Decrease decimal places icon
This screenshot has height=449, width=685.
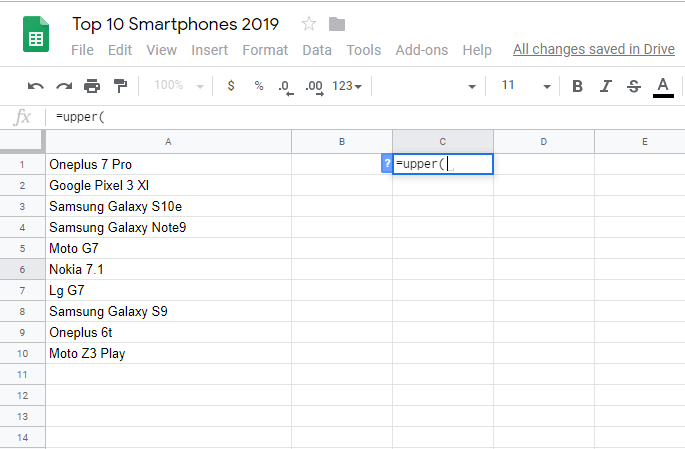click(x=286, y=87)
